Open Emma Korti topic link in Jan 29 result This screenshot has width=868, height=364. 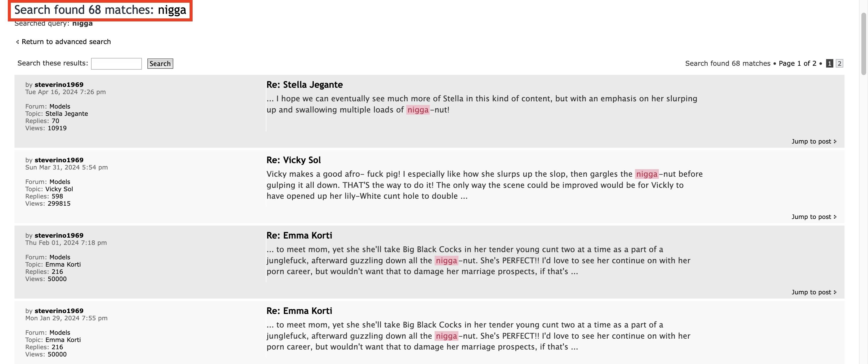[x=63, y=340]
